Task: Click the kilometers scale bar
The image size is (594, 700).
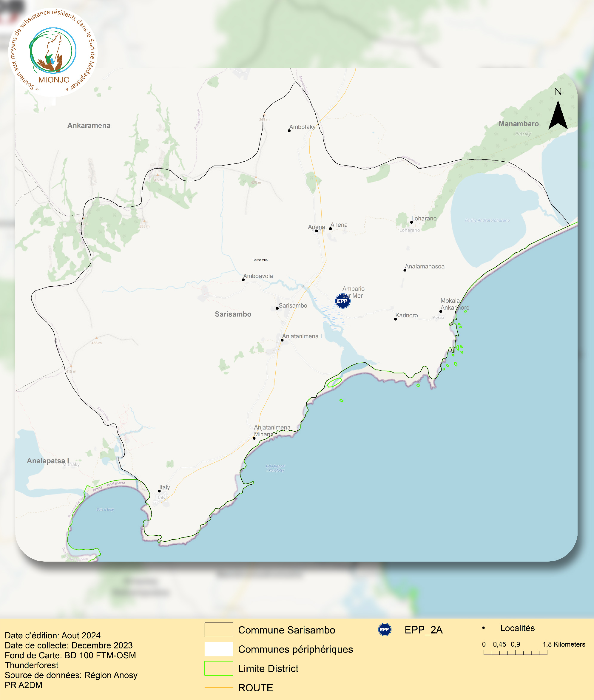Action: point(515,653)
